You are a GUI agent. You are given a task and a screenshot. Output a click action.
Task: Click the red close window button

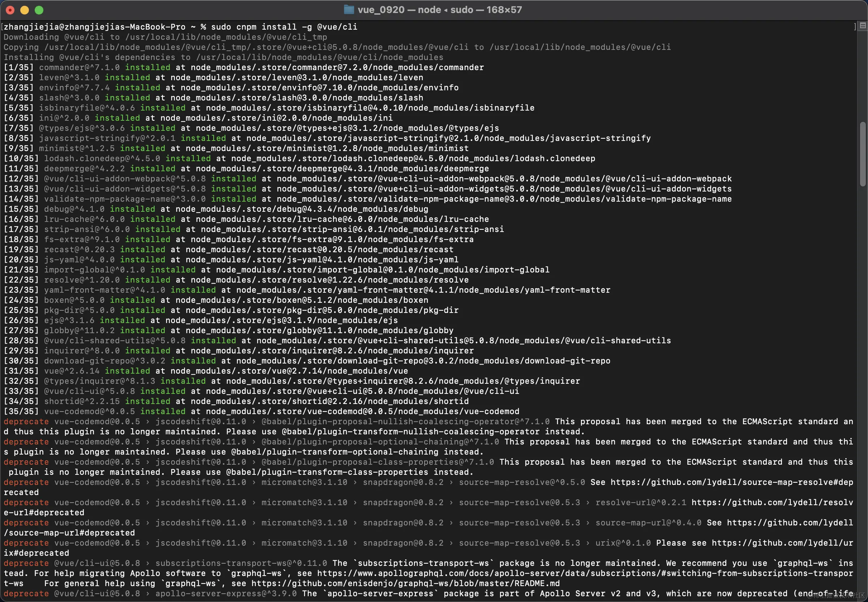pos(10,10)
